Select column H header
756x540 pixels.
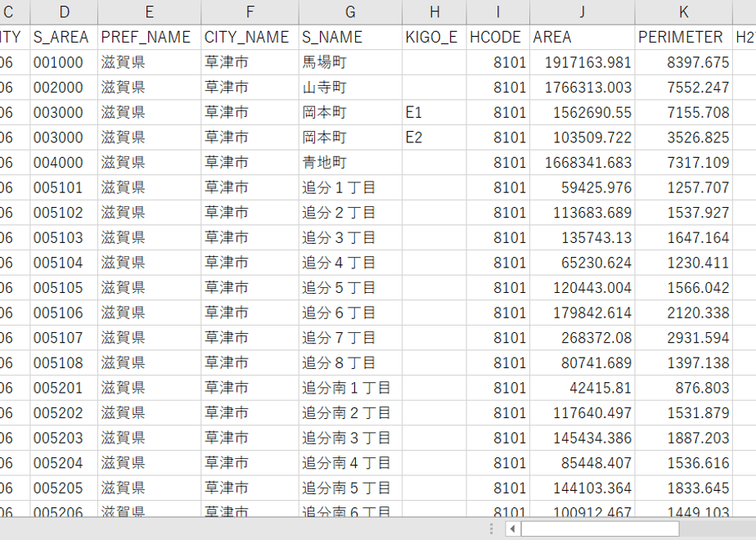(x=434, y=12)
